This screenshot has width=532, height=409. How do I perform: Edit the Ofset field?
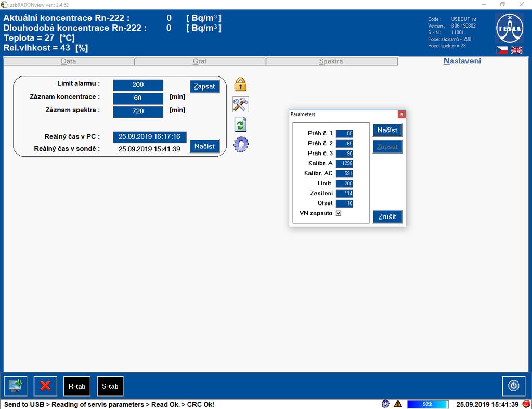[344, 203]
